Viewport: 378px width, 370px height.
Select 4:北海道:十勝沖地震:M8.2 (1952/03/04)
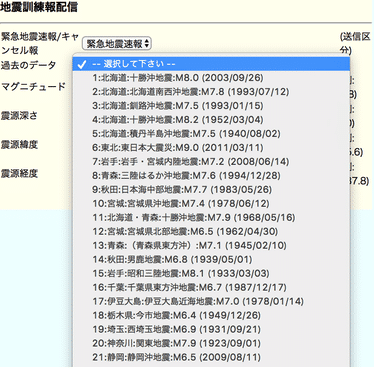coord(211,120)
